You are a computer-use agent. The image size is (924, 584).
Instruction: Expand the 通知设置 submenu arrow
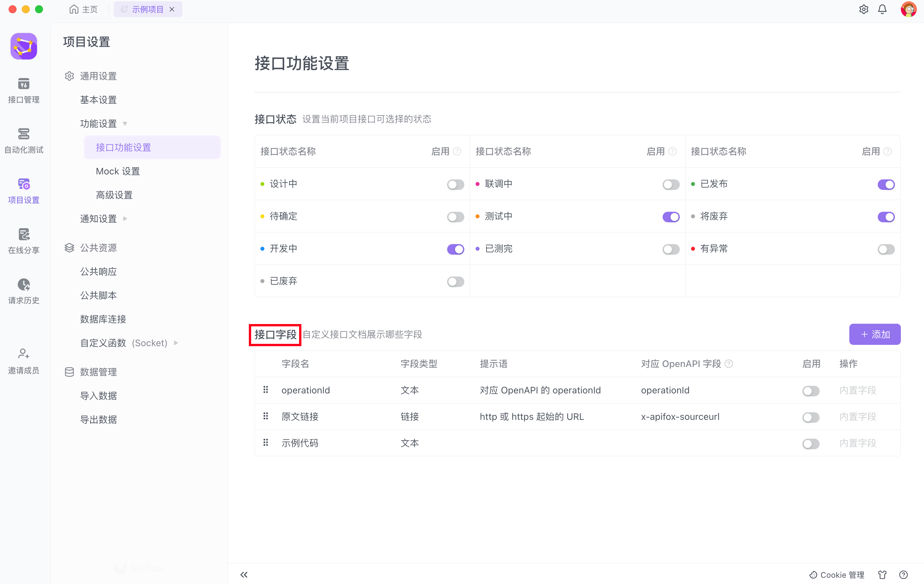coord(125,219)
